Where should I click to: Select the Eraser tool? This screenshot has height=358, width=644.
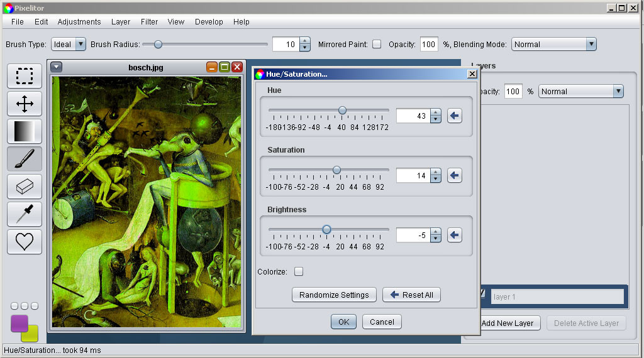point(25,187)
